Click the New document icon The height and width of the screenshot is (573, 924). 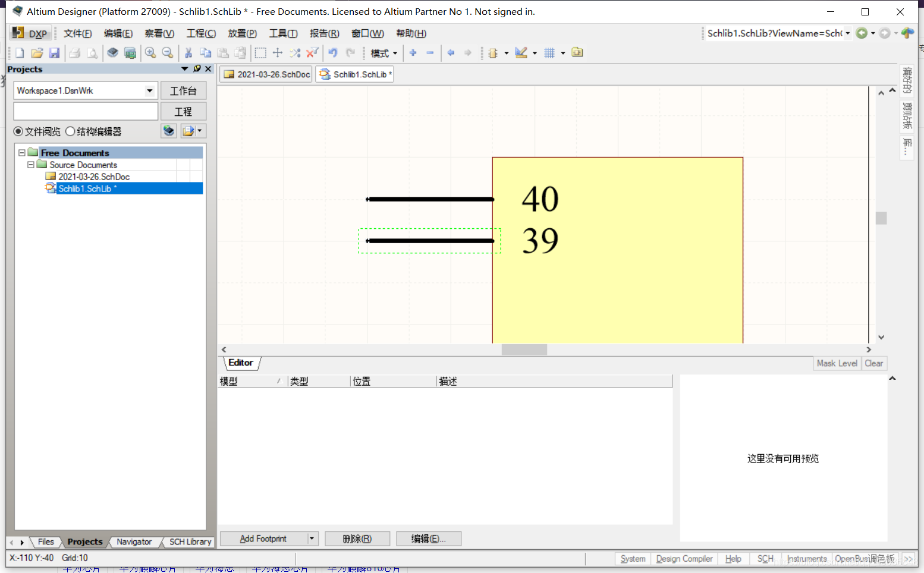[20, 53]
